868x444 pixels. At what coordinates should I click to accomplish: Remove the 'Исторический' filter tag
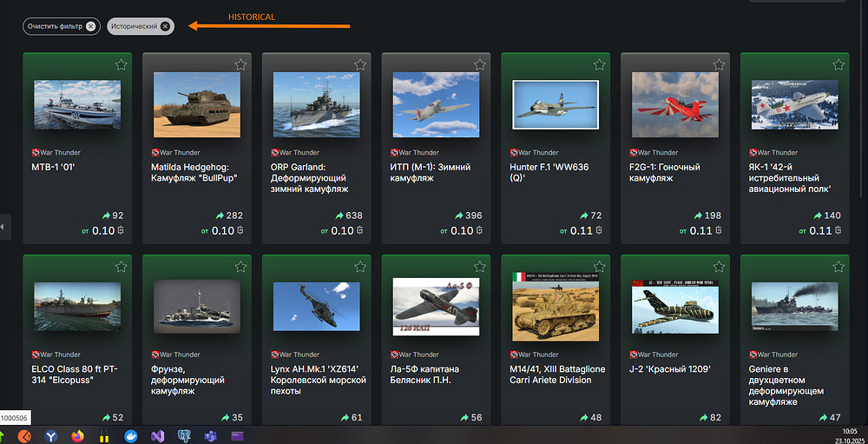[166, 26]
